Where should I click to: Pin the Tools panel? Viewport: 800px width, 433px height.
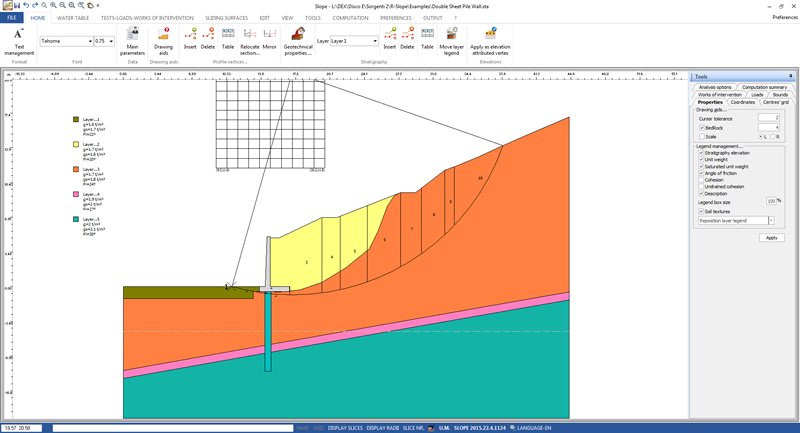click(791, 76)
